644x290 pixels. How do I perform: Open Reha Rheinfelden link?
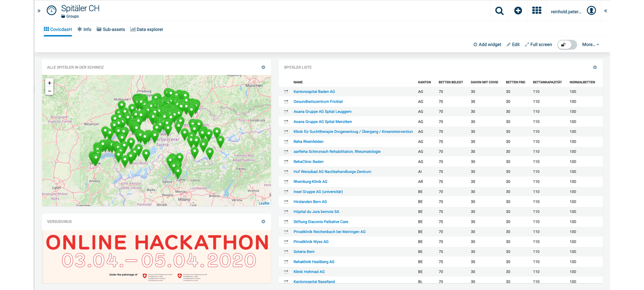308,142
